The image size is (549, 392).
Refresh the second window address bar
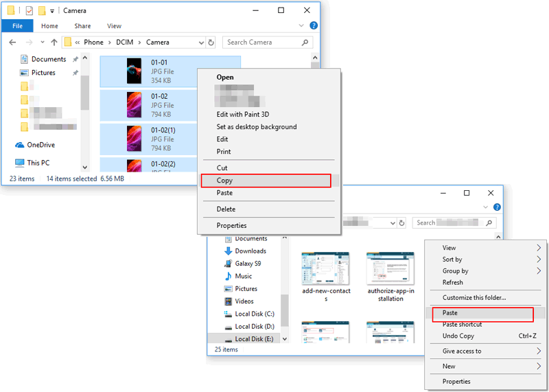click(x=401, y=223)
